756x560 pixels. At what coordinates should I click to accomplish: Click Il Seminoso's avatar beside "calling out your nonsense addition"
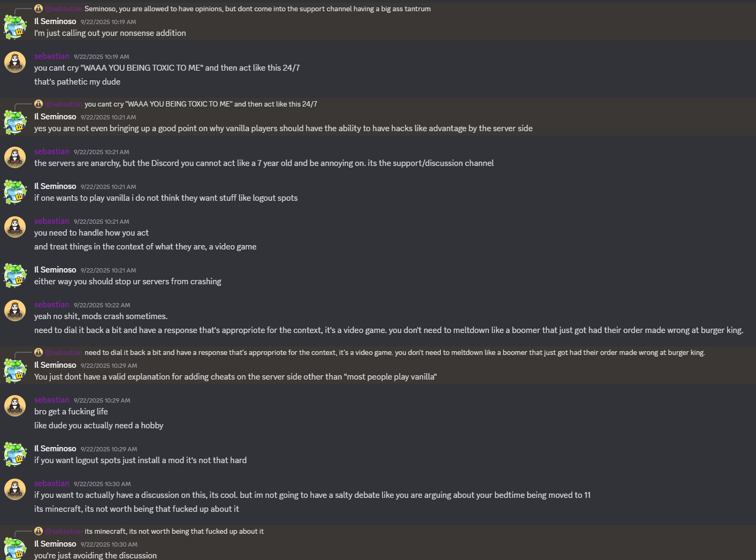point(15,27)
